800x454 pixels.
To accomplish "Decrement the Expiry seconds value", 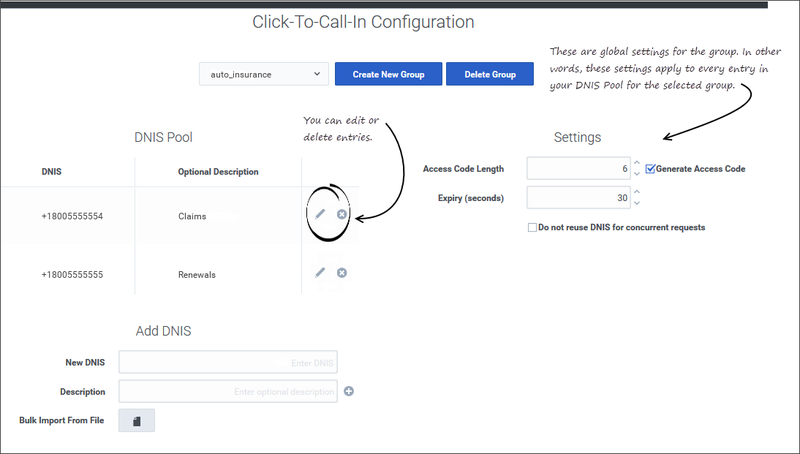I will [x=636, y=203].
